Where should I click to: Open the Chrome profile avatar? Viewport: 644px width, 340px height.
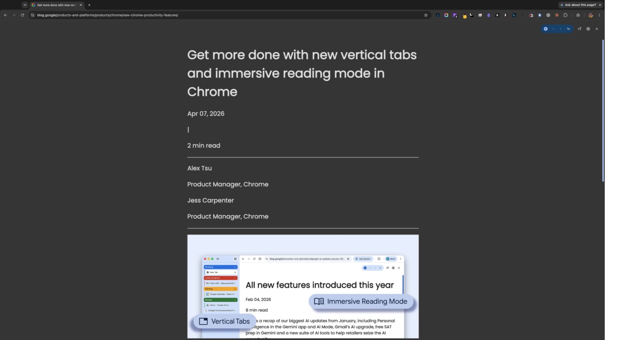point(591,15)
